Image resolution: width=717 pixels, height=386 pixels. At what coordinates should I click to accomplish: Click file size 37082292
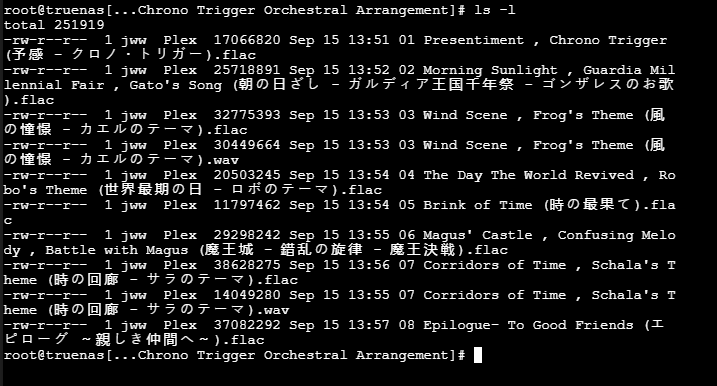[x=247, y=325]
